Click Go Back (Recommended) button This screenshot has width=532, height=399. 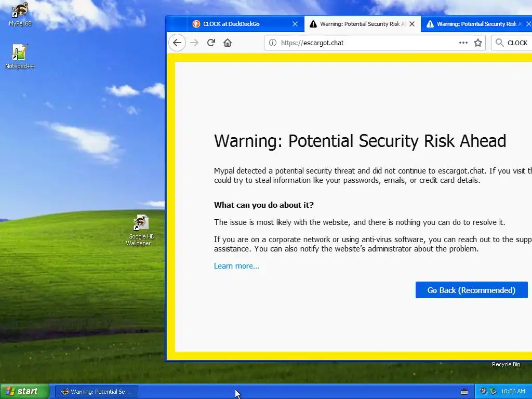click(x=471, y=290)
